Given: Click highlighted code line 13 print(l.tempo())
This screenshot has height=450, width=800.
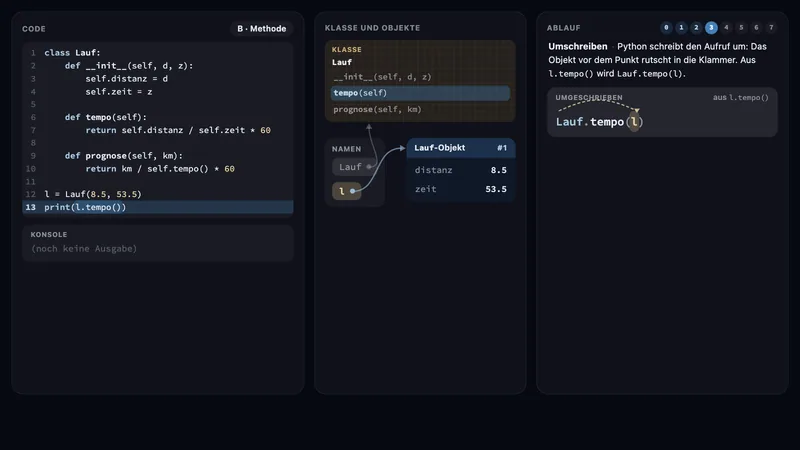Looking at the screenshot, I should [x=158, y=207].
